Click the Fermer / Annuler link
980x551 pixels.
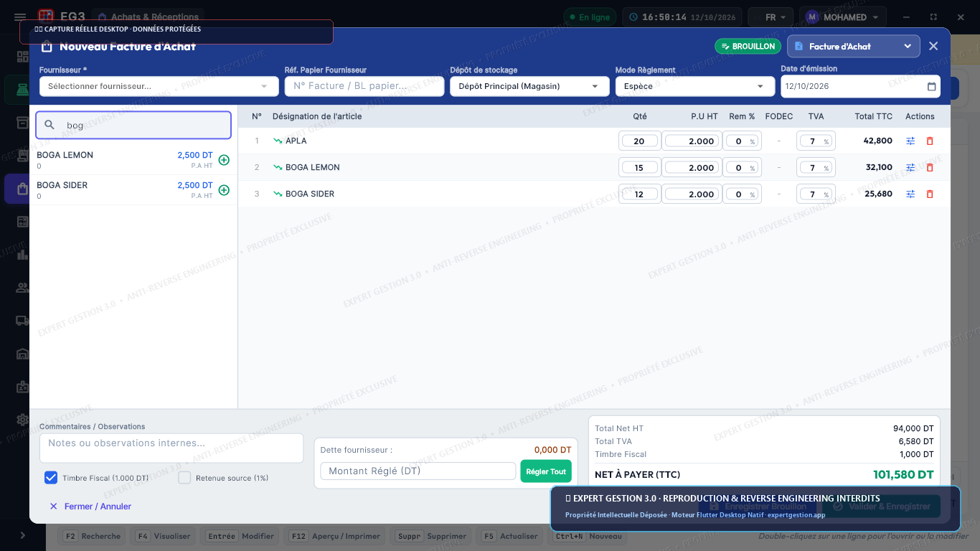pyautogui.click(x=90, y=507)
